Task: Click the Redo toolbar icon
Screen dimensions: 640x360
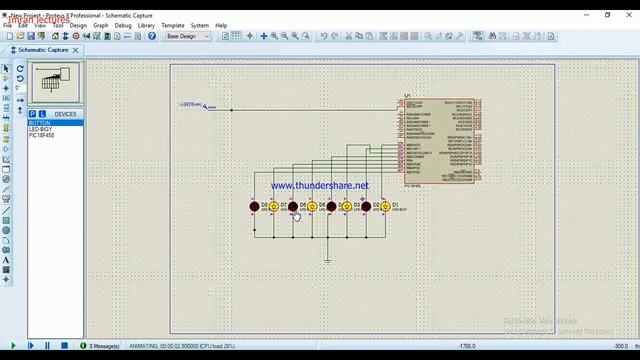Action: tap(334, 36)
